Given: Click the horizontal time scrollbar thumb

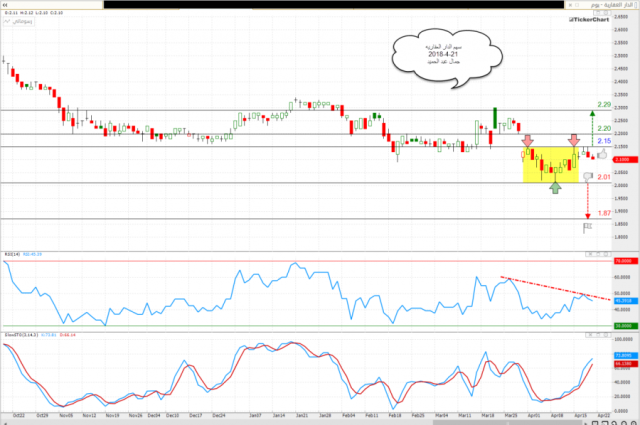Looking at the screenshot, I should [x=510, y=423].
